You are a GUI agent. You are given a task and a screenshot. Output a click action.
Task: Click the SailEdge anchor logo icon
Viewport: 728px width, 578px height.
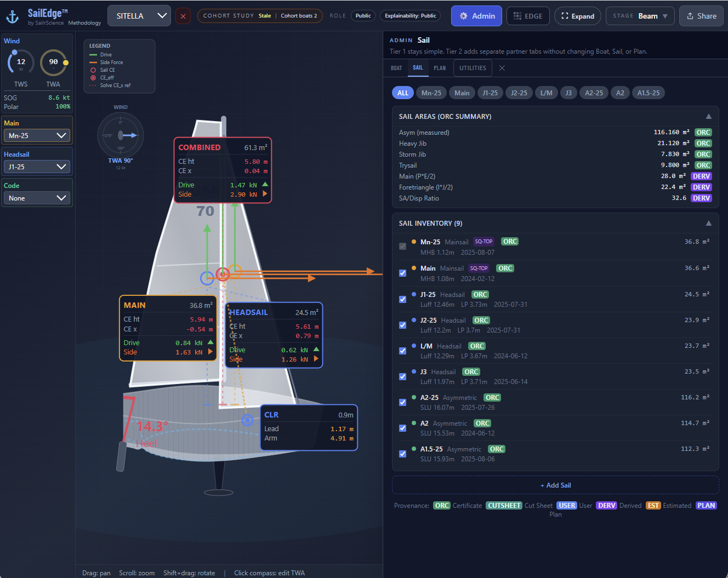pos(12,16)
